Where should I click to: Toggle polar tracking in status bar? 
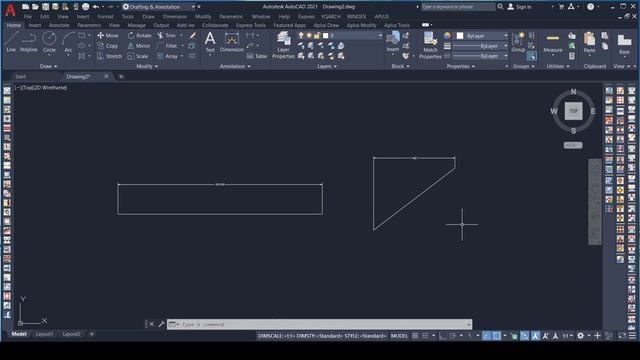click(x=453, y=336)
